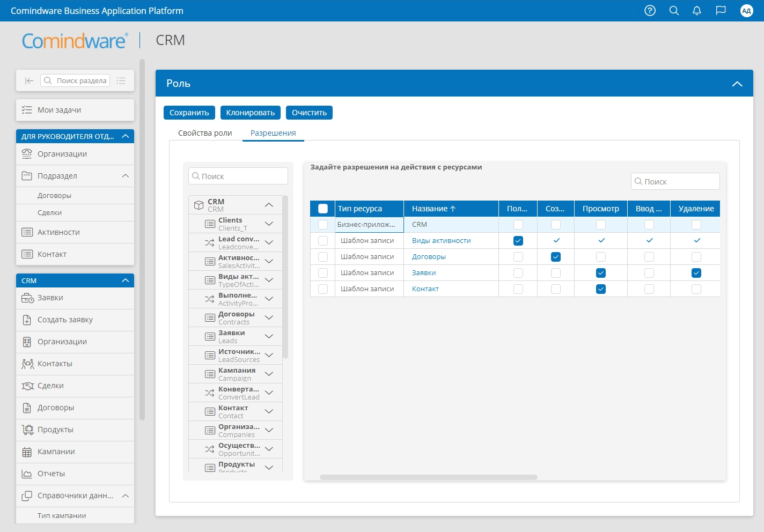
Task: Open the Контакт link in table
Action: coord(425,289)
